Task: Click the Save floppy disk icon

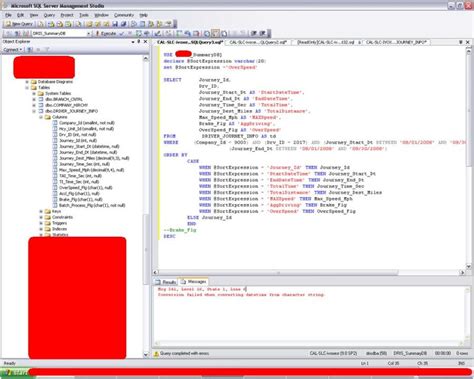Action: pyautogui.click(x=115, y=24)
